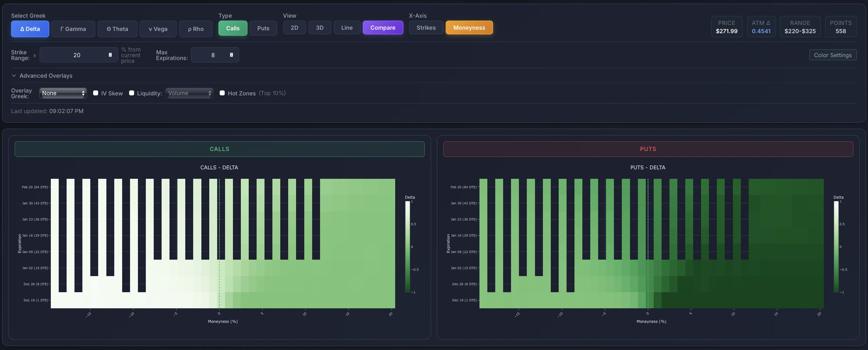
Task: Select the Δ Delta greek button
Action: 30,29
